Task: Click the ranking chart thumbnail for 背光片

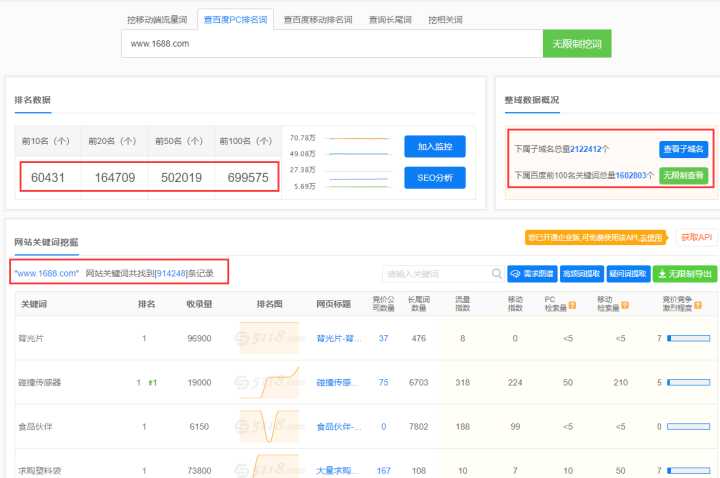Action: click(x=269, y=337)
